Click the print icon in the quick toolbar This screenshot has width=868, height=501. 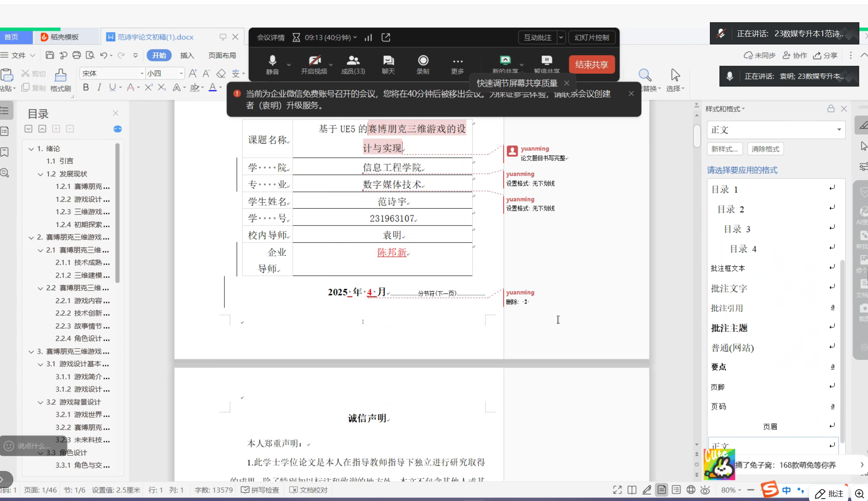click(77, 55)
